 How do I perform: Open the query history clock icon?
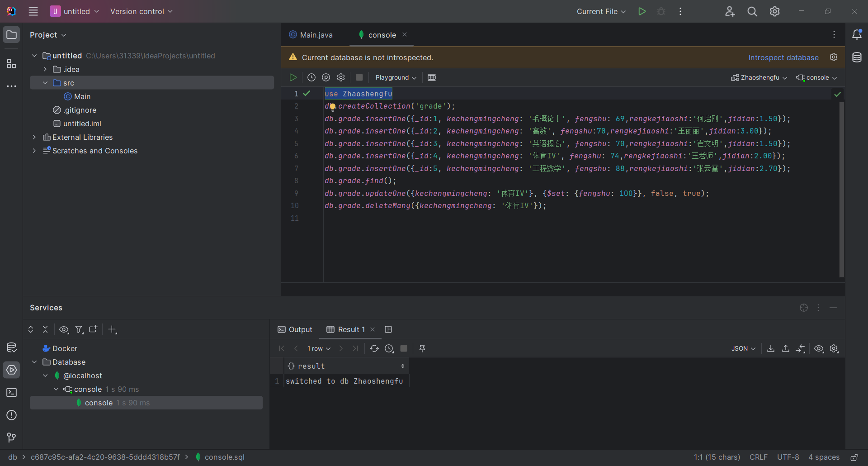[311, 77]
